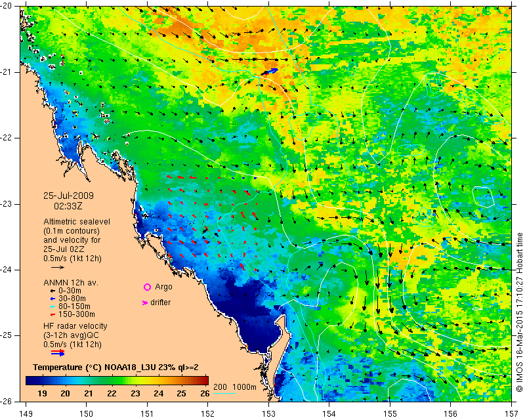The height and width of the screenshot is (420, 525).
Task: Click the cyan 80-150m arrow legend marker
Action: coord(52,306)
